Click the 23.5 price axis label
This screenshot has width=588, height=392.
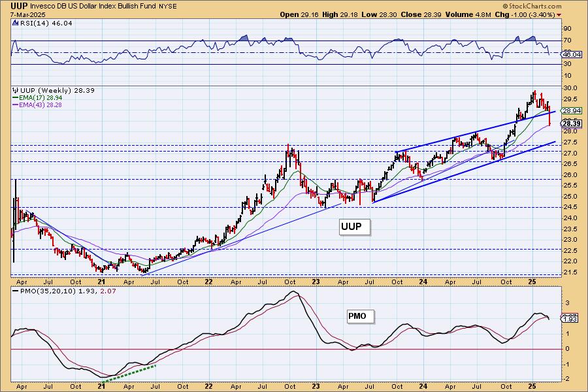click(x=570, y=229)
